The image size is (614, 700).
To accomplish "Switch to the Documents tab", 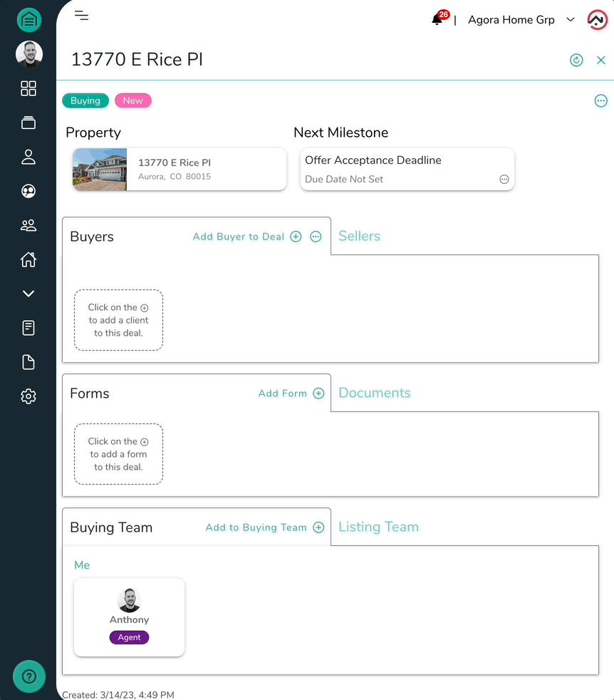I will point(374,393).
